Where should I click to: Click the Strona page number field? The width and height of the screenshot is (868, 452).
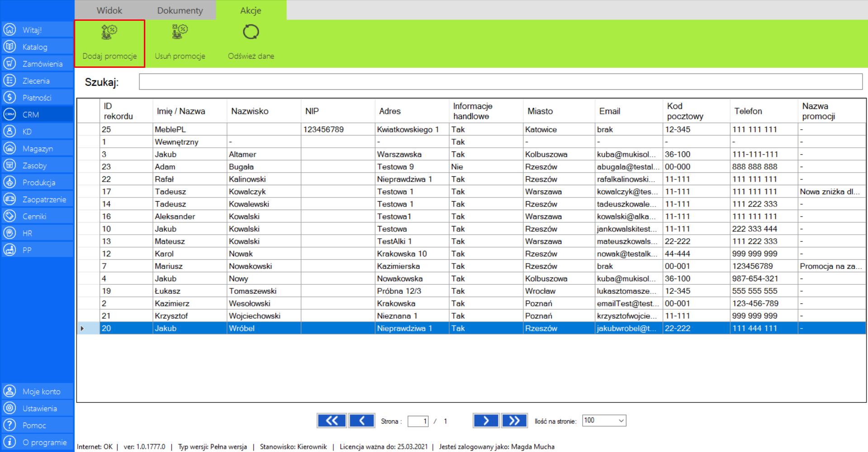pyautogui.click(x=418, y=421)
